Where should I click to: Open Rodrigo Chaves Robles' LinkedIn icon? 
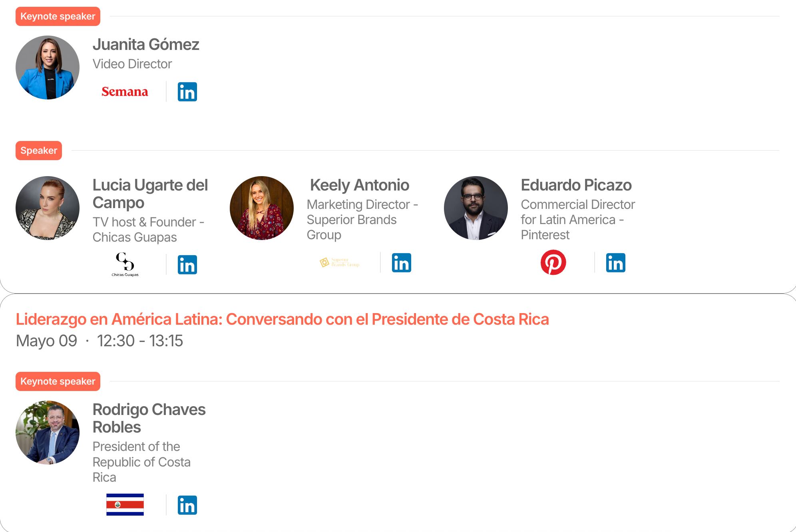[187, 505]
